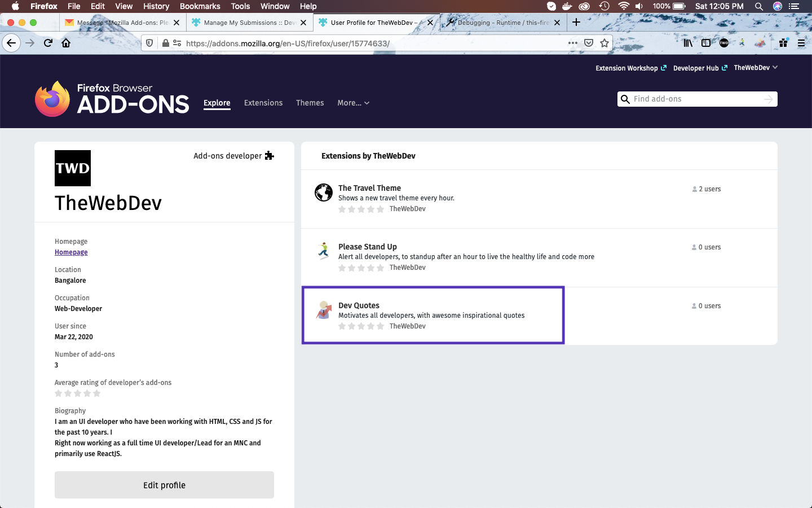Submit search with the arrow icon

(768, 99)
